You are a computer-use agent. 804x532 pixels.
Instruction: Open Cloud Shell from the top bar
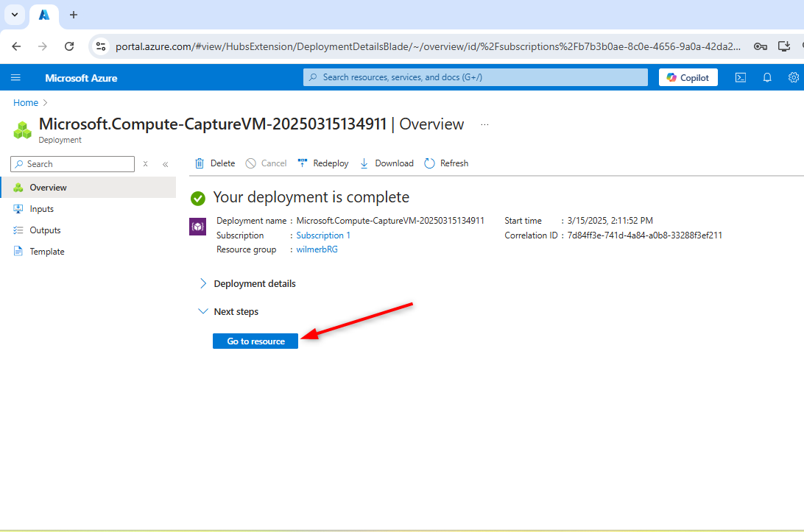(741, 77)
